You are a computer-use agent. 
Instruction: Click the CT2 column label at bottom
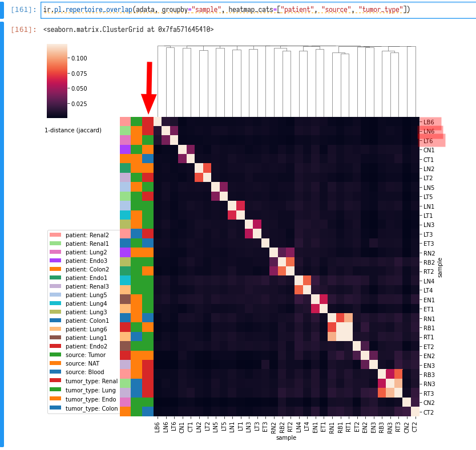click(415, 427)
